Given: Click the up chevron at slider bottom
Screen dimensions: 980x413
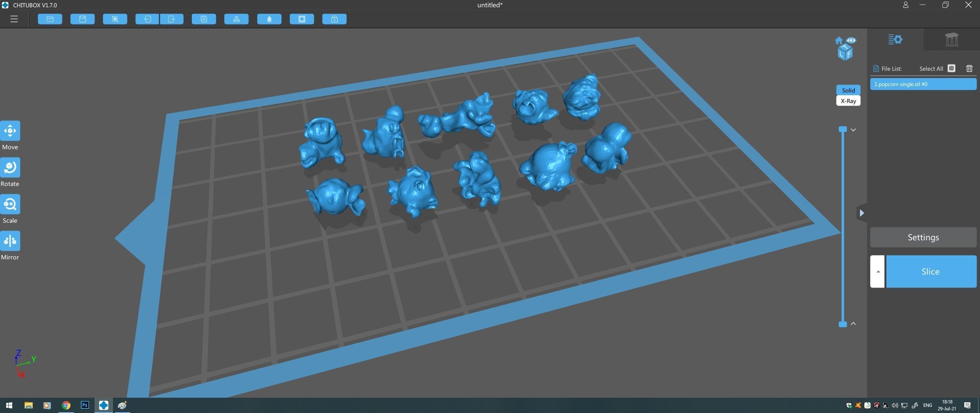Looking at the screenshot, I should coord(853,324).
